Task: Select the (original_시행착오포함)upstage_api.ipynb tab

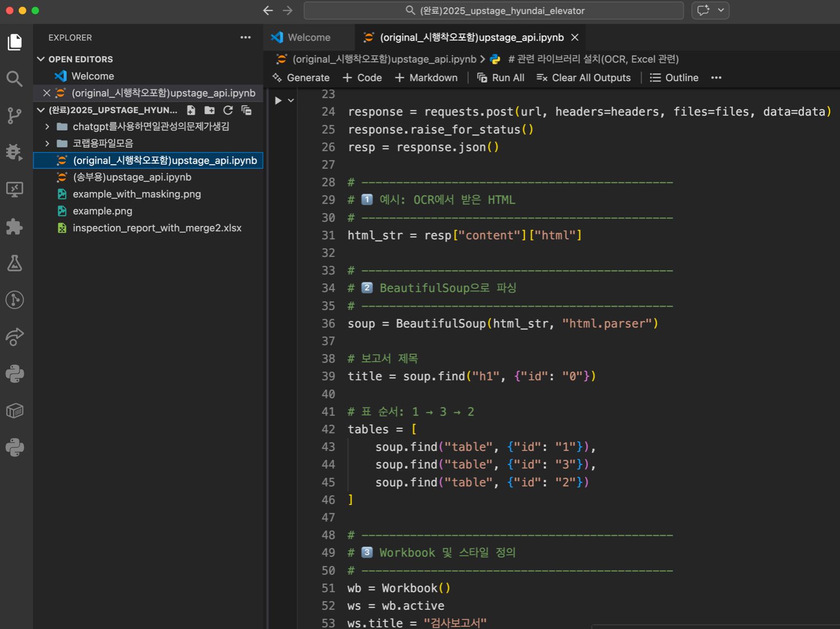Action: [x=471, y=37]
